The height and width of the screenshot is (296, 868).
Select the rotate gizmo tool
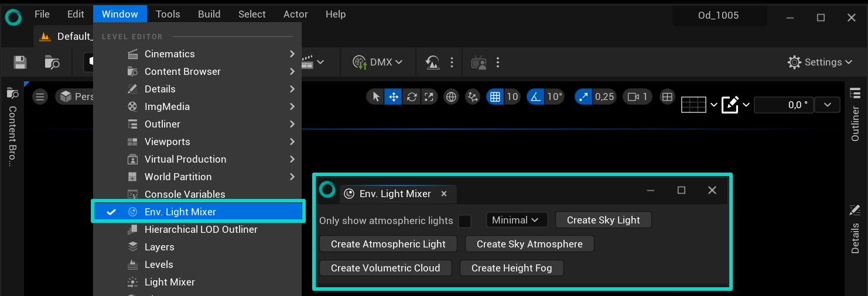tap(412, 97)
